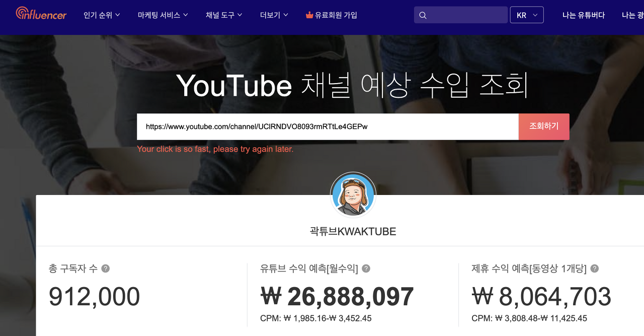This screenshot has width=644, height=336.
Task: Click the 조회하기 button
Action: (544, 126)
